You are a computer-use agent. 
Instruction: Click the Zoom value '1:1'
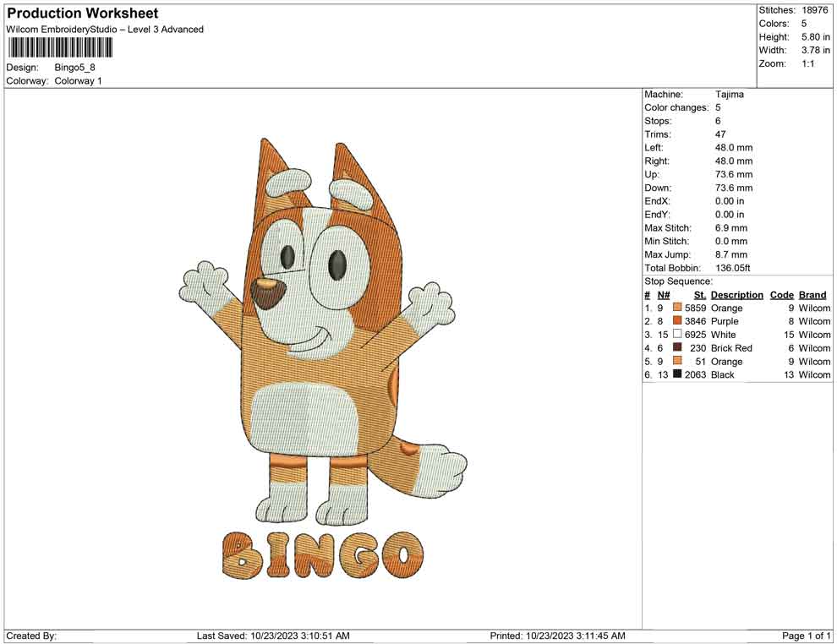[x=807, y=63]
